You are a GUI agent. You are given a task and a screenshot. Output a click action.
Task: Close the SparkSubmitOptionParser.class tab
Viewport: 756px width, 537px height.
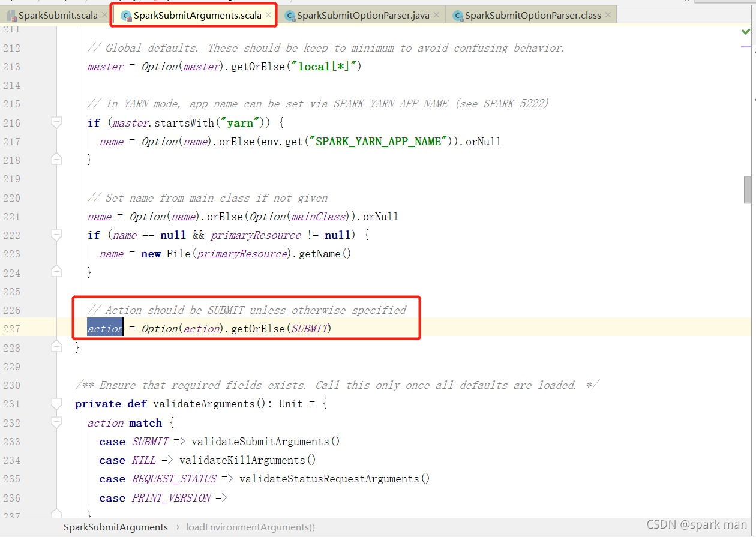(608, 15)
